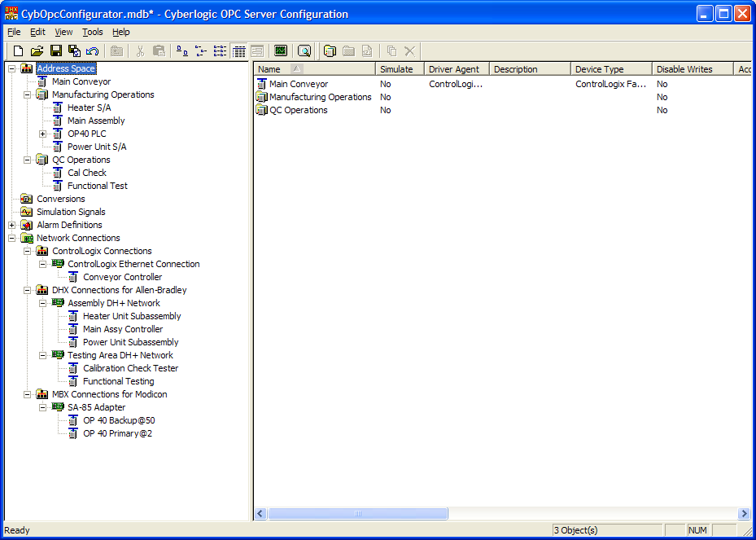
Task: Click the Save and Update toolbar icon
Action: point(74,51)
